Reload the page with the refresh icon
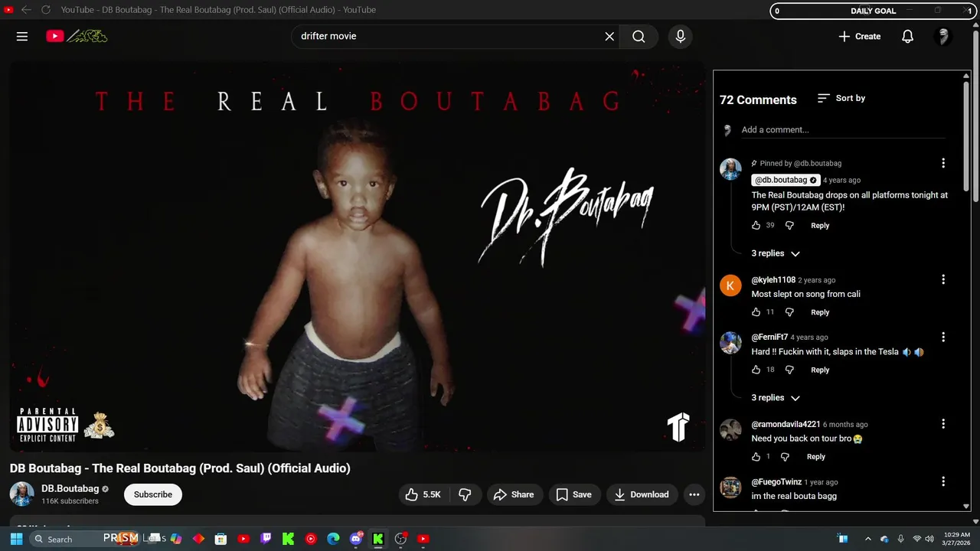 (x=46, y=10)
